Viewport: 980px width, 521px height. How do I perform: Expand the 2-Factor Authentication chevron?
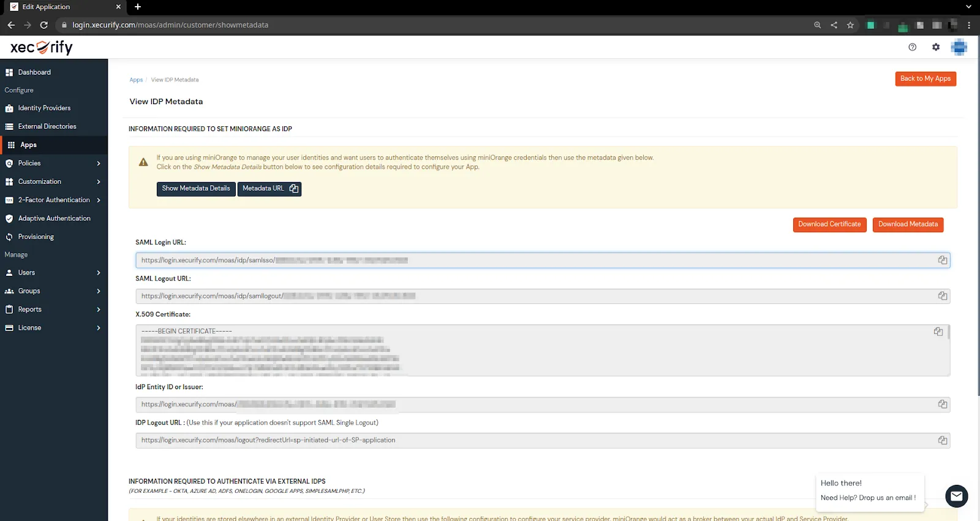[99, 200]
